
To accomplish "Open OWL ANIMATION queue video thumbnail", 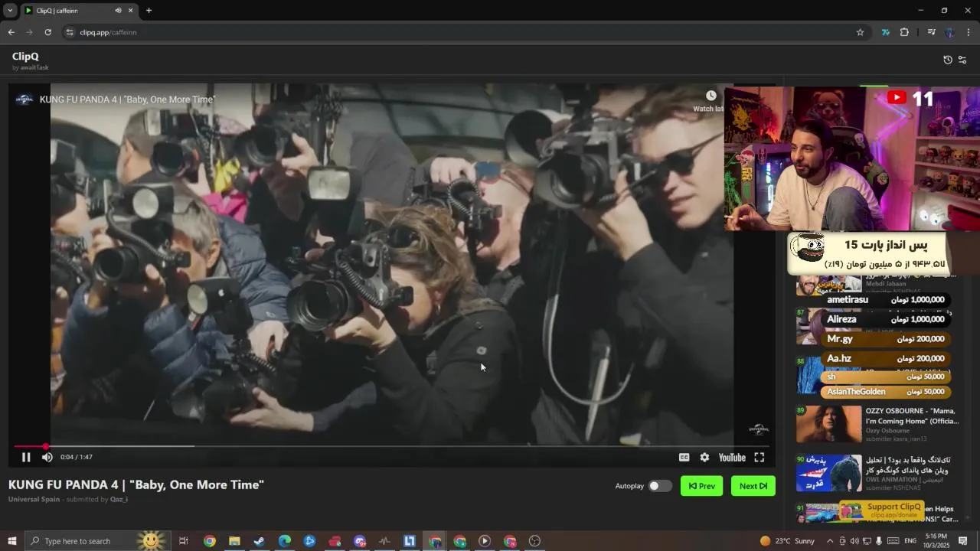I will click(828, 473).
